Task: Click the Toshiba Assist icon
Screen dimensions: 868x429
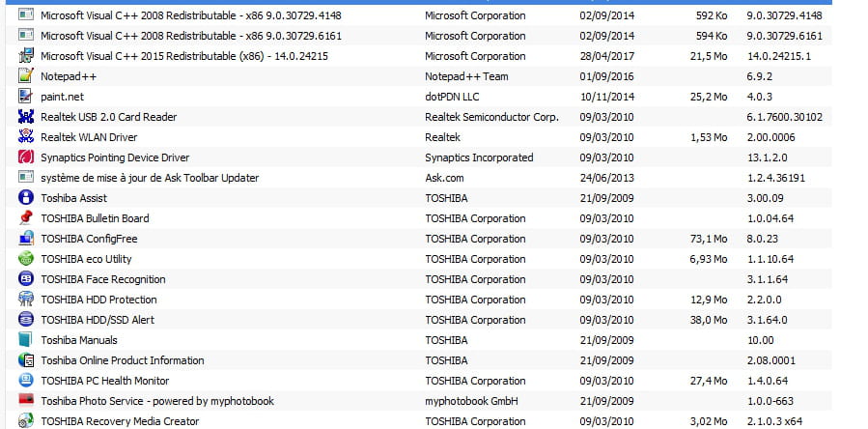Action: pos(25,198)
